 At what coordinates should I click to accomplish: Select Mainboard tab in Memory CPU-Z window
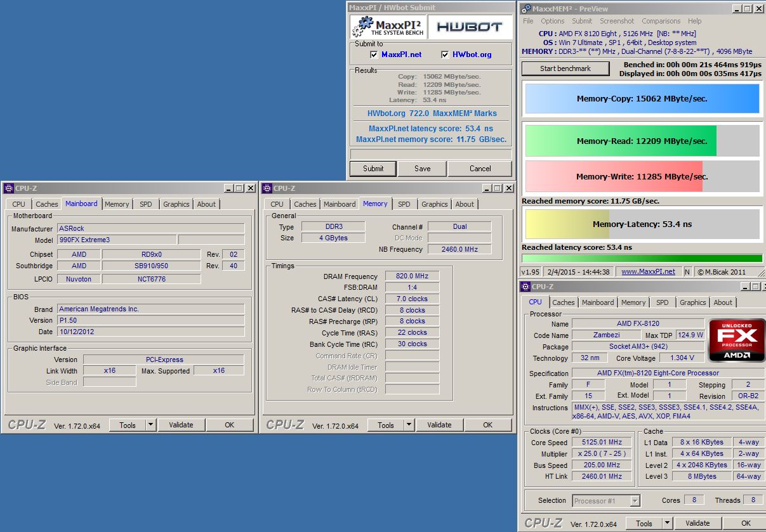[340, 204]
